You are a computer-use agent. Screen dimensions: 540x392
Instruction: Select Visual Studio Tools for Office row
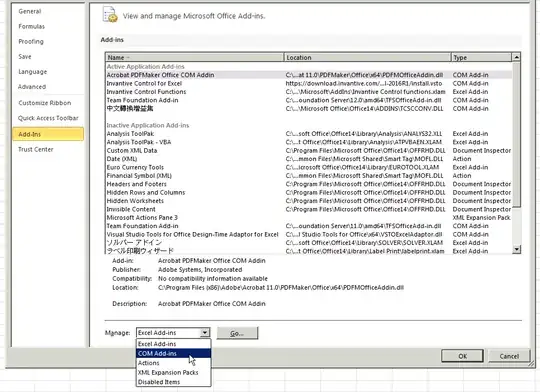click(309, 235)
